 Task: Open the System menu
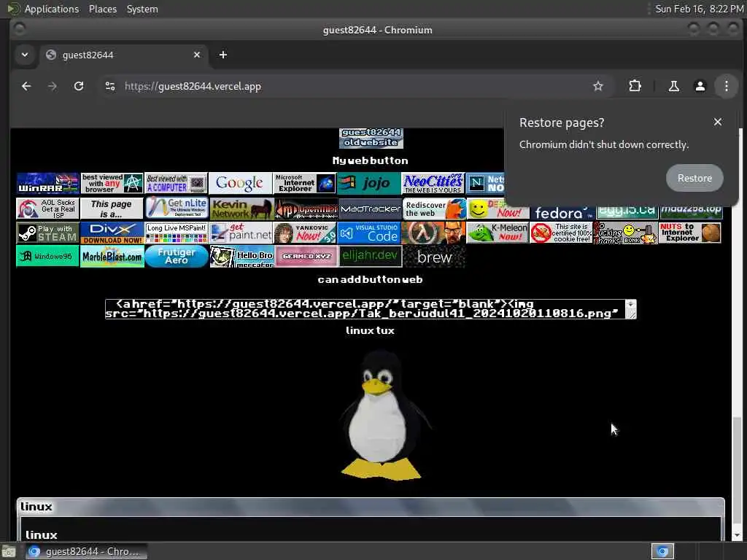142,9
